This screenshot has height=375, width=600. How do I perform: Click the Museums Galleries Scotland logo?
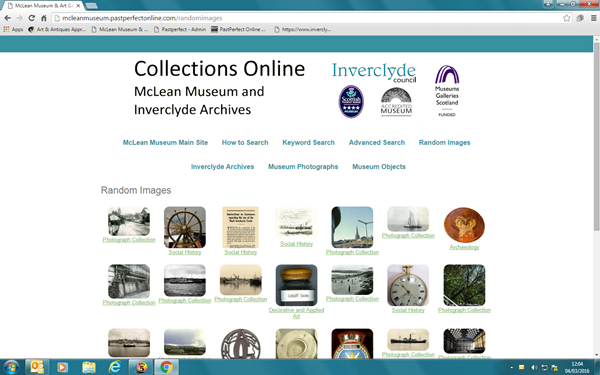447,91
